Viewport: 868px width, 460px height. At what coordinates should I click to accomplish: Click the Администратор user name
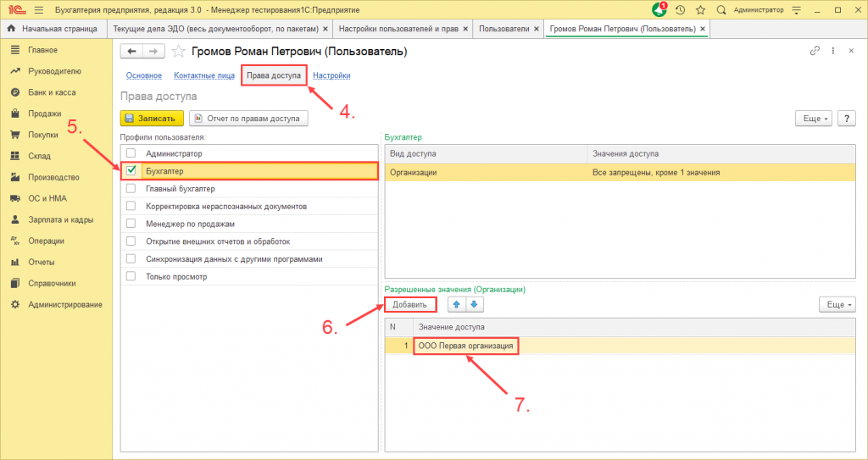point(759,10)
